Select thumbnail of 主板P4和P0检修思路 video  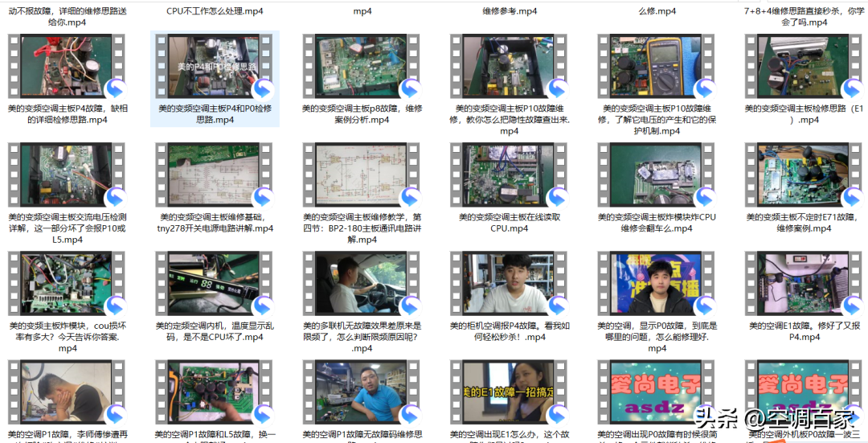[215, 67]
